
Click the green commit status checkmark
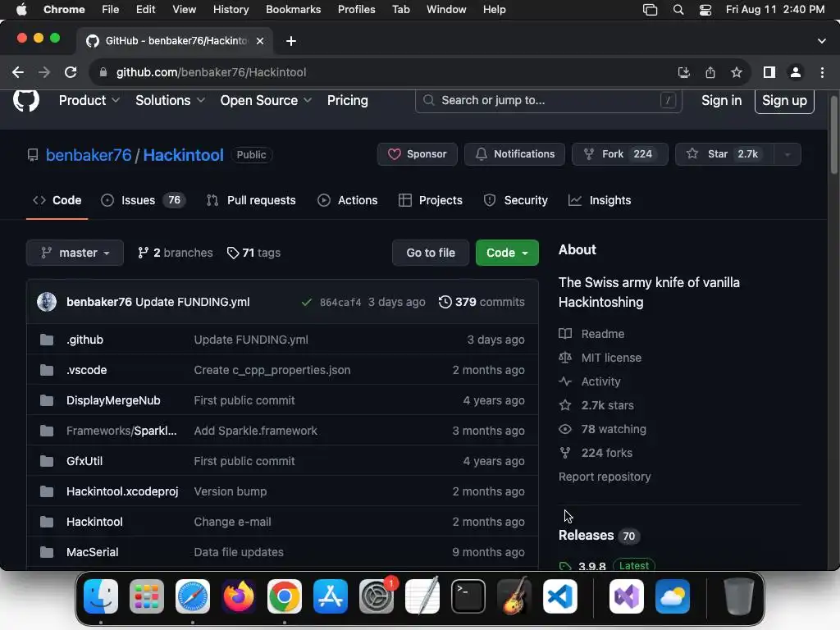pyautogui.click(x=307, y=302)
